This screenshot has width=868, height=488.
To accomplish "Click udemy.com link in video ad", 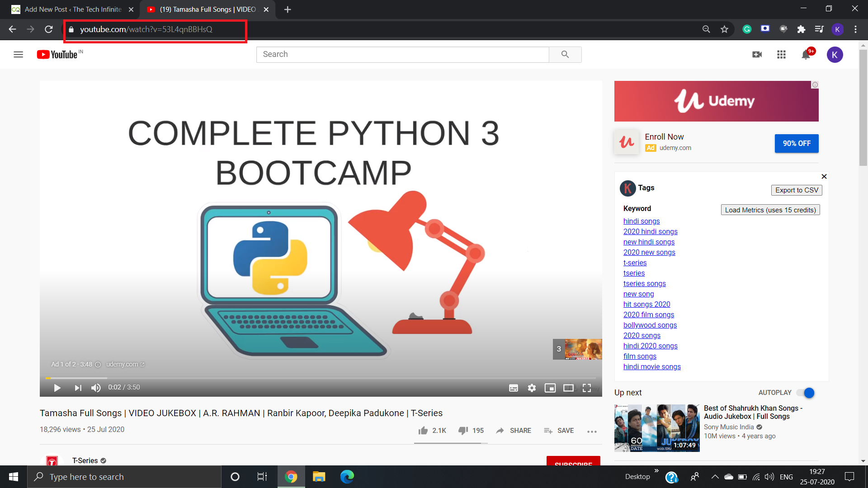I will pos(125,364).
